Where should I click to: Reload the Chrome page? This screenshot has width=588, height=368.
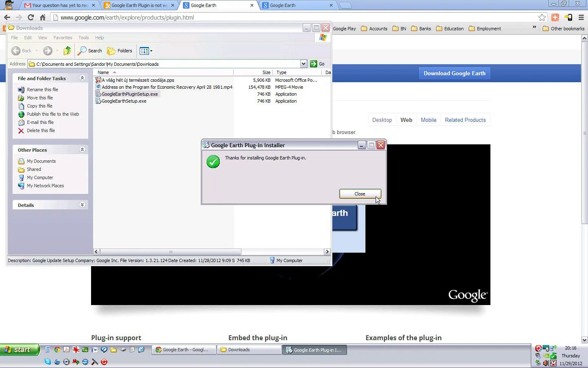click(31, 17)
